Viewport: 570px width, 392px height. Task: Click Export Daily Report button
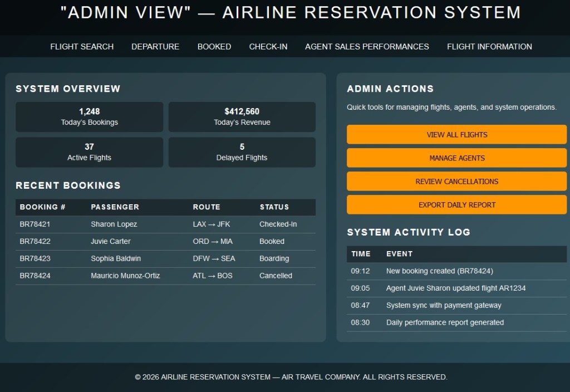(456, 205)
